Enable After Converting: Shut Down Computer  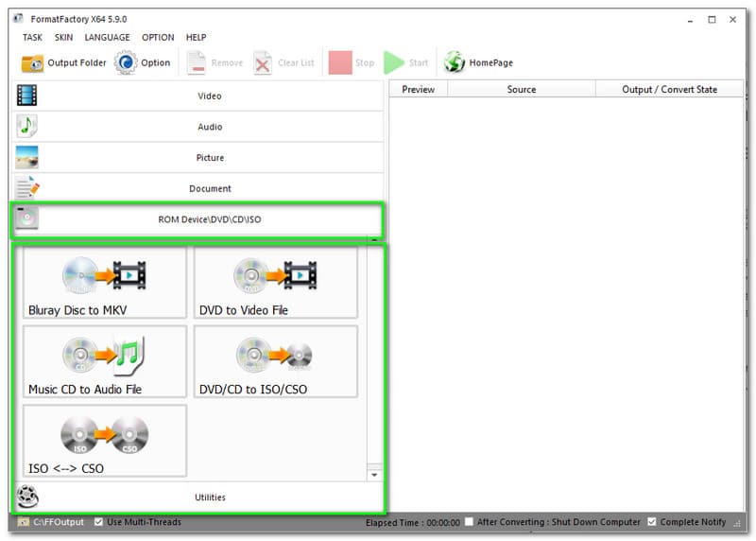pyautogui.click(x=470, y=522)
